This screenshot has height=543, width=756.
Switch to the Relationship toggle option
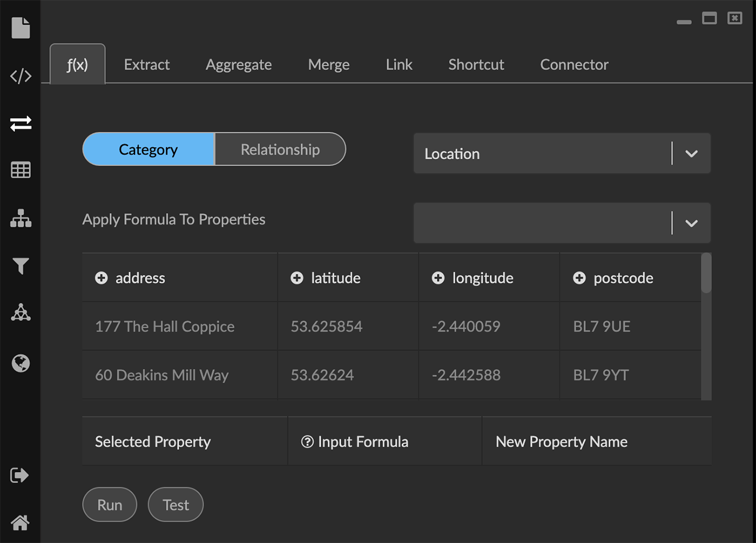click(280, 149)
